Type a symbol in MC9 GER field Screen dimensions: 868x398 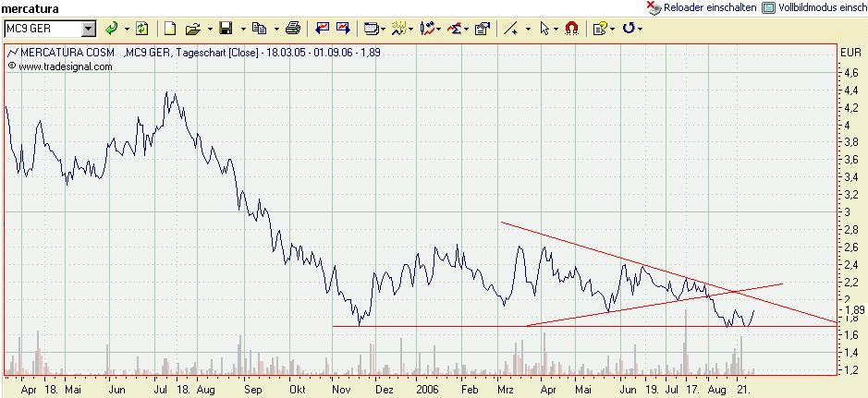pyautogui.click(x=43, y=29)
